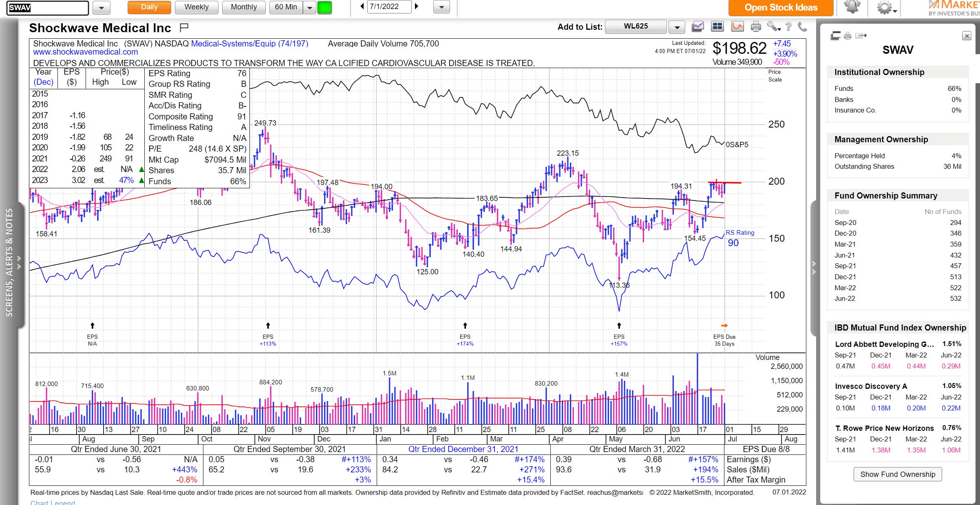
Task: Select the Weekly chart interval
Action: pos(196,7)
